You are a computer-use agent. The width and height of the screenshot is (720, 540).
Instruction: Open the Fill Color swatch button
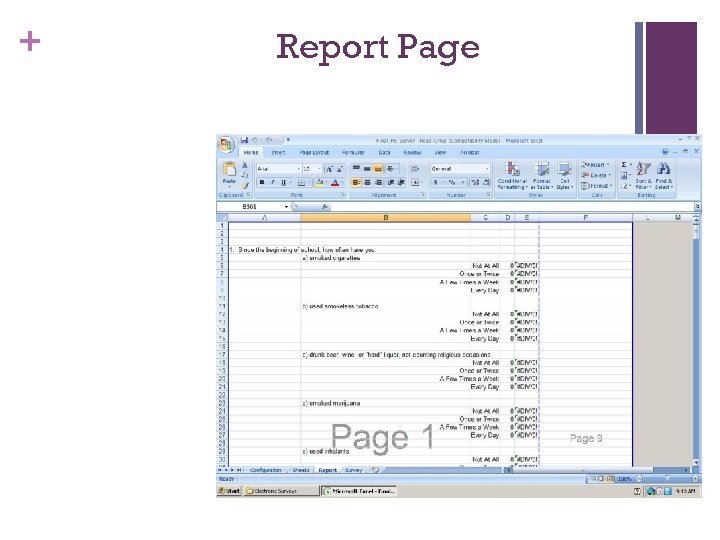pos(320,183)
